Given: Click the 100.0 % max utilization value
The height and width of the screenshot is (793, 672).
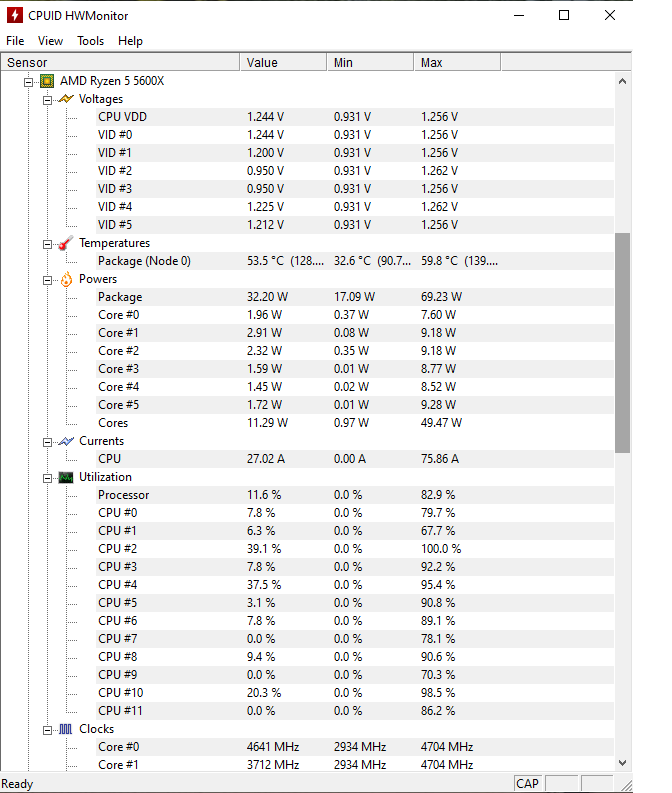Looking at the screenshot, I should [x=441, y=549].
